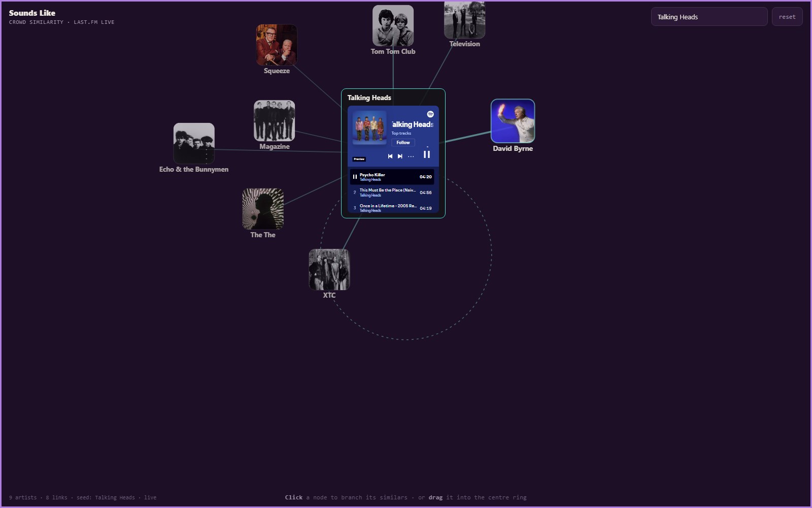Select the Psycho Killer track row

point(392,177)
